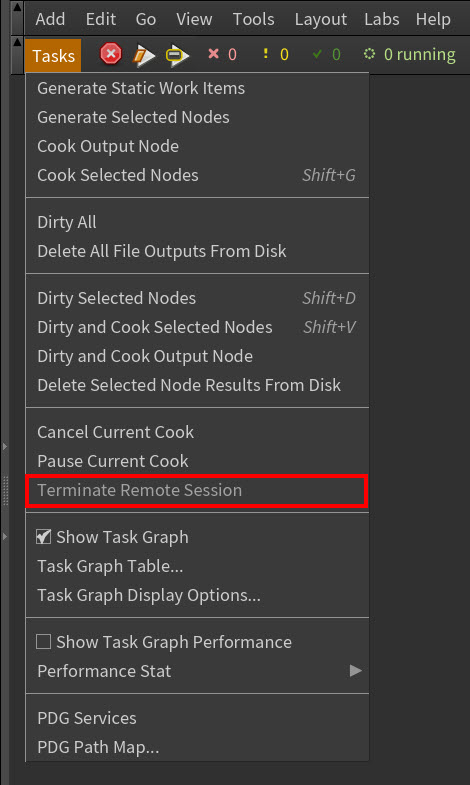The height and width of the screenshot is (785, 470).
Task: Toggle the Show Task Graph checkbox
Action: [x=44, y=537]
